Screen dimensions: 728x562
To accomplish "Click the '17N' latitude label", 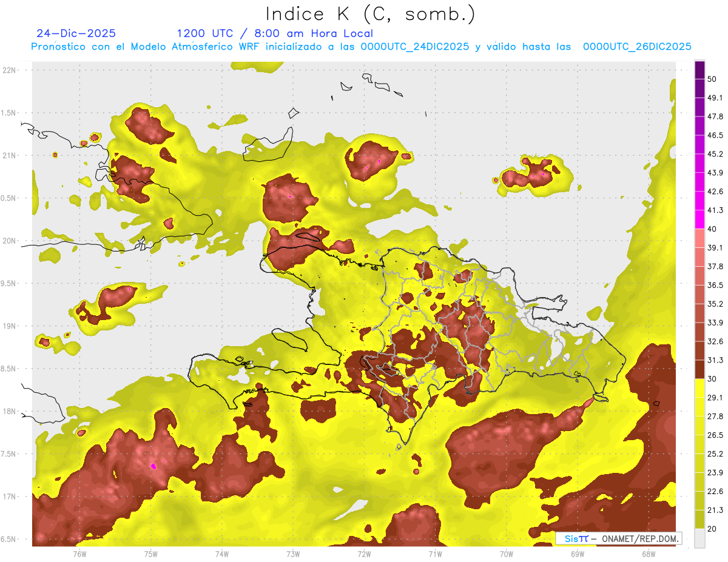I will point(9,497).
